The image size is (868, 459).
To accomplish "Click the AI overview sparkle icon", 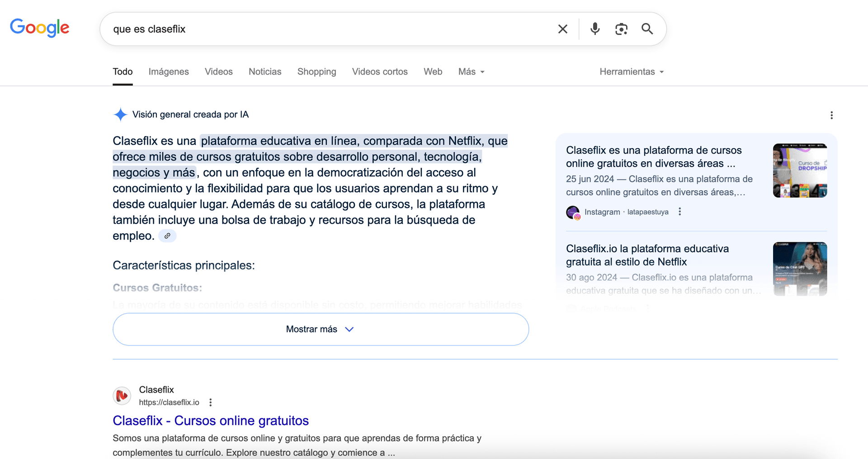I will (x=120, y=114).
